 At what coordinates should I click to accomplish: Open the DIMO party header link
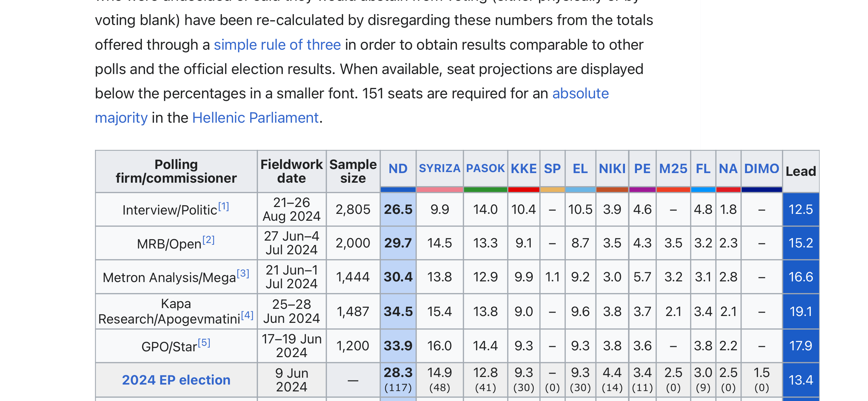pos(761,169)
